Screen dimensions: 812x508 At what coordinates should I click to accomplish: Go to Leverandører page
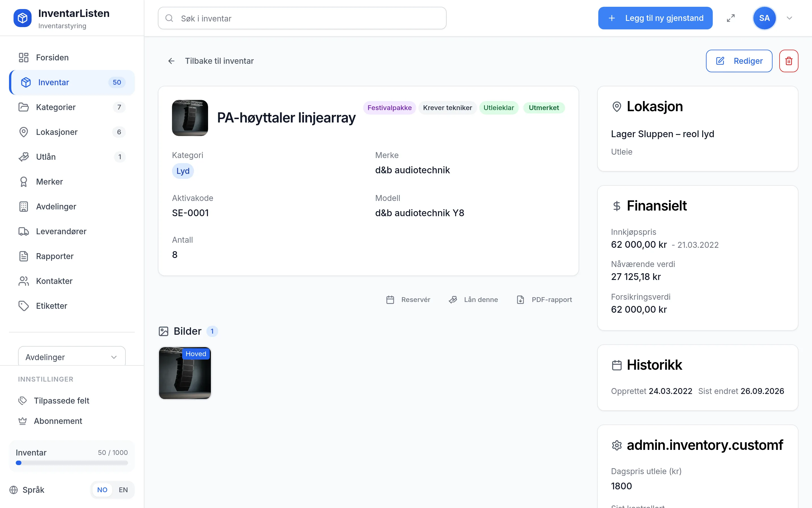[72, 231]
